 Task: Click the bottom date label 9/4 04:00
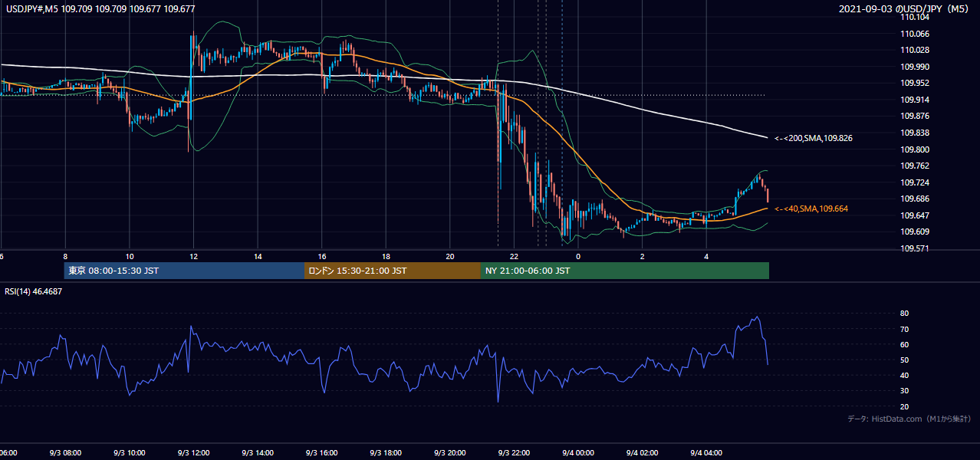click(x=707, y=453)
